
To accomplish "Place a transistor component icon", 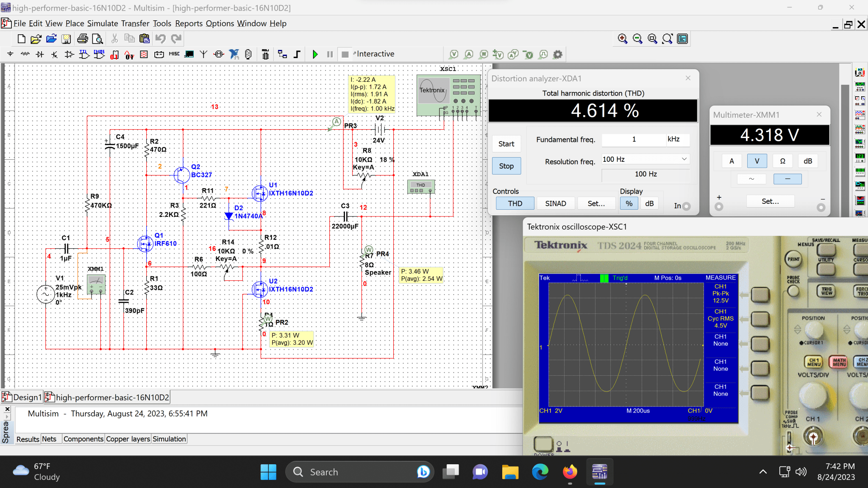I will coord(55,54).
